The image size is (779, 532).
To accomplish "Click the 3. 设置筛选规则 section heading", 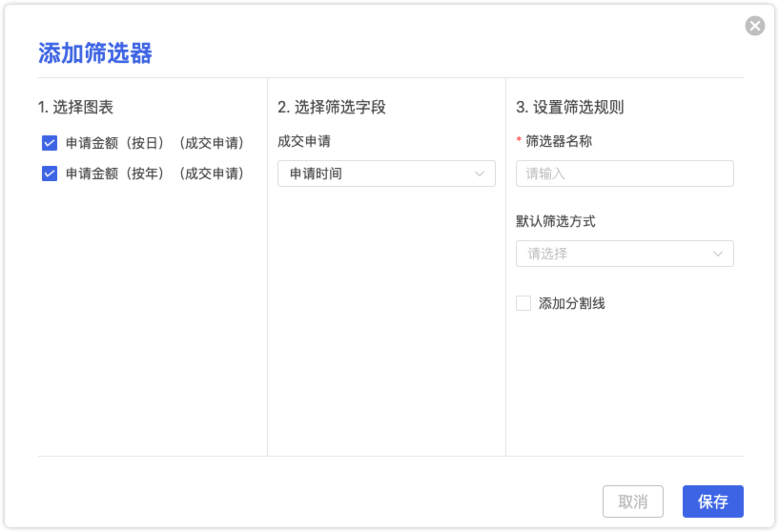I will (x=570, y=107).
